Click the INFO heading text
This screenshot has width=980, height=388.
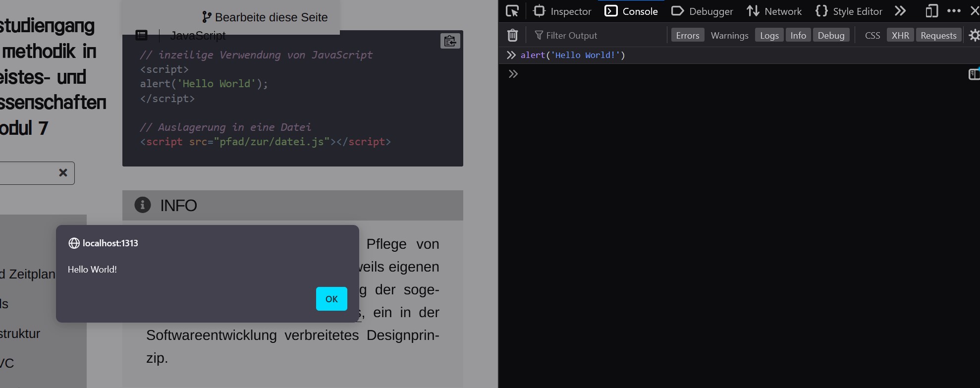[178, 205]
